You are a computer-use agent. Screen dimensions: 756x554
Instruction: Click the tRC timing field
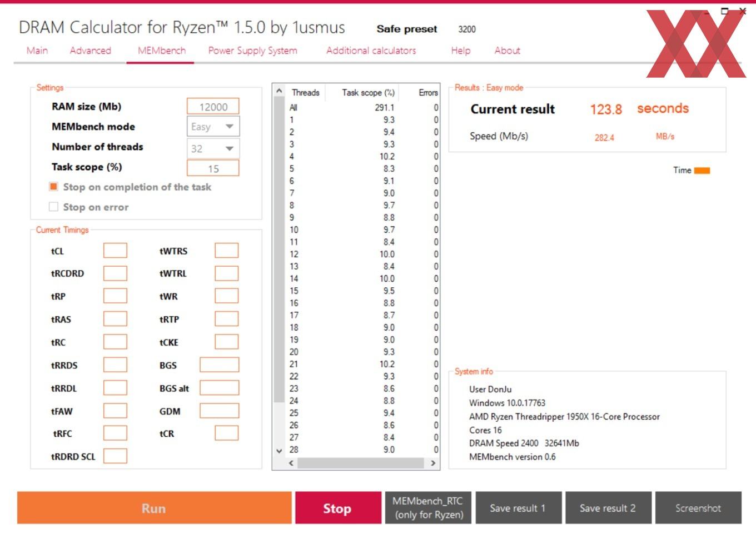[x=115, y=342]
